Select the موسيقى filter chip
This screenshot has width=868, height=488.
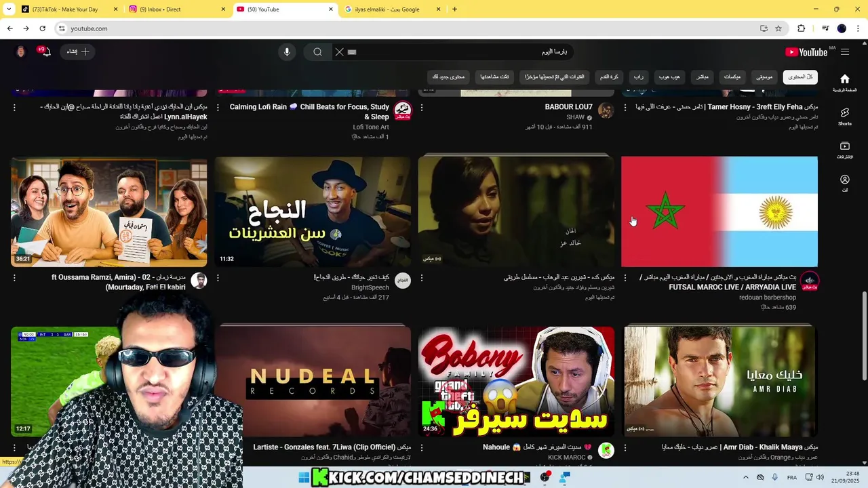click(764, 77)
